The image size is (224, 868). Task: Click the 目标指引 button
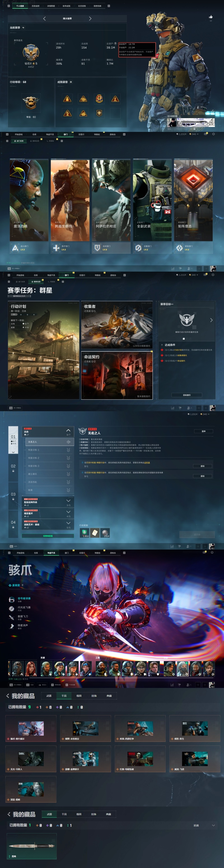pyautogui.click(x=186, y=395)
